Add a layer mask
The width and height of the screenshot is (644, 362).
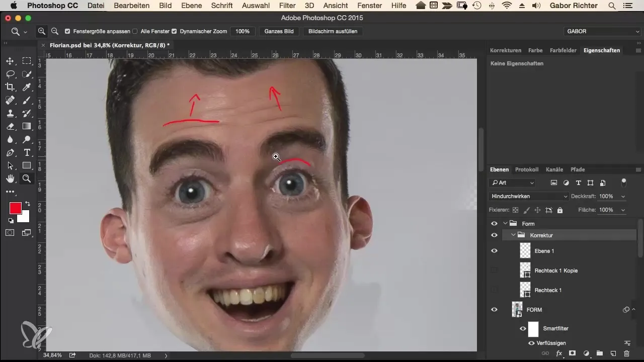572,353
